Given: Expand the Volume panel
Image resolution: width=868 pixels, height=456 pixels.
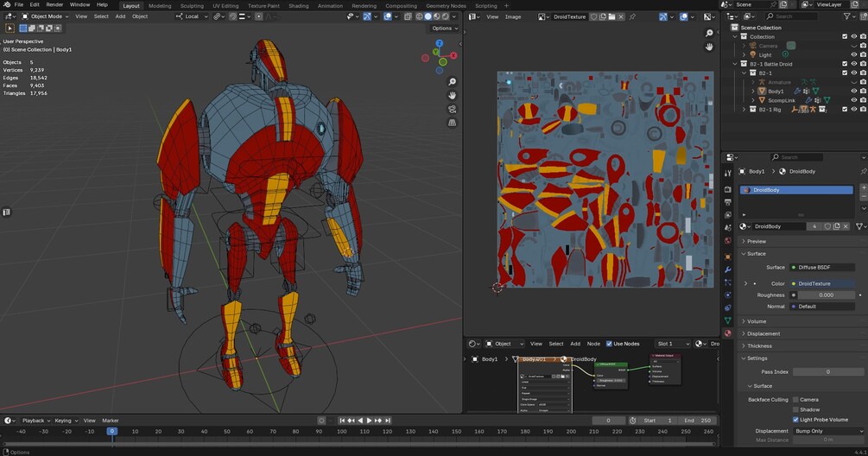Looking at the screenshot, I should [757, 321].
